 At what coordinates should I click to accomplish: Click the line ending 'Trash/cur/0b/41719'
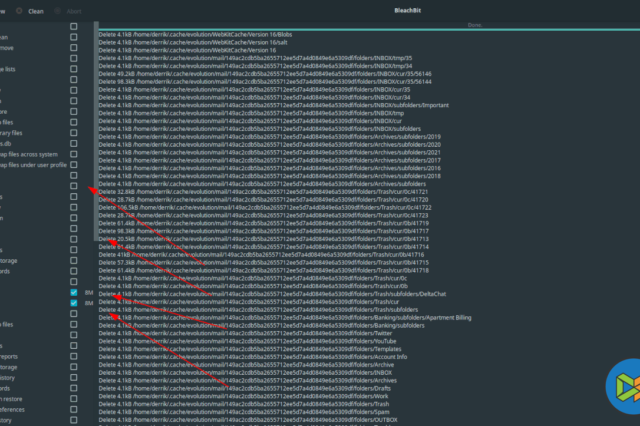(x=264, y=223)
